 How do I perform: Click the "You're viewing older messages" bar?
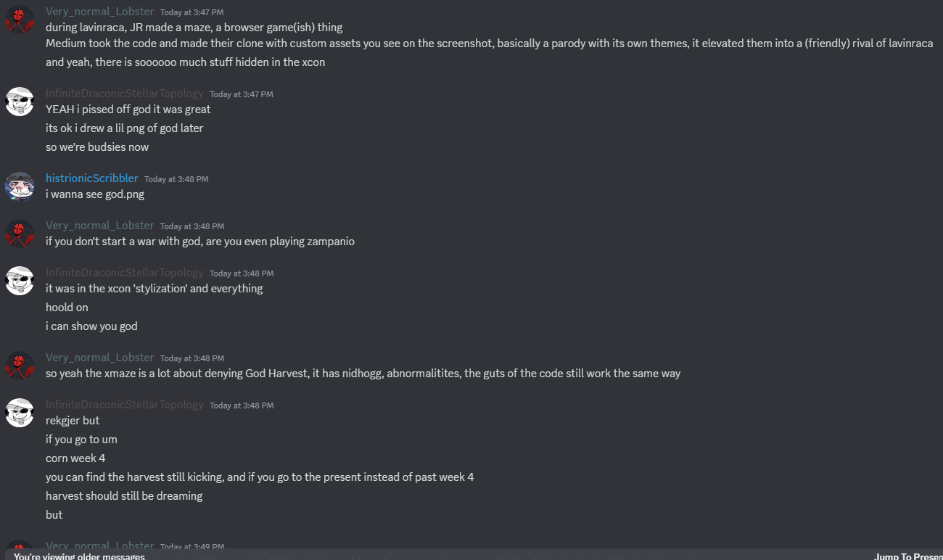(79, 556)
